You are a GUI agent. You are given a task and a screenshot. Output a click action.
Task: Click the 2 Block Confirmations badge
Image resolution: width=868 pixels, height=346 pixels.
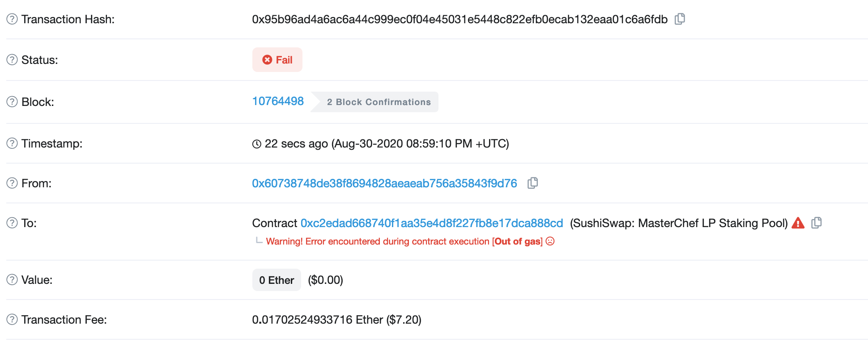pos(375,102)
